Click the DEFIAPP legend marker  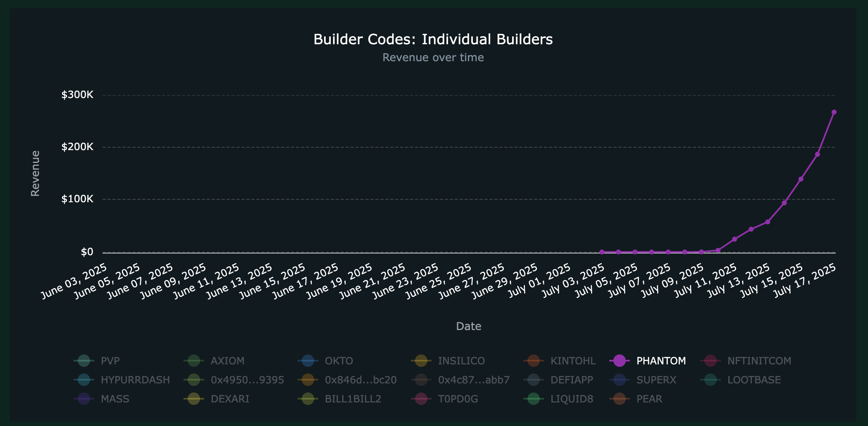533,380
